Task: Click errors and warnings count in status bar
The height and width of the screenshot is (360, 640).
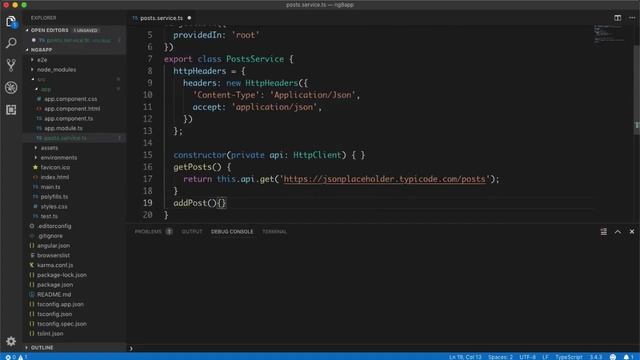Action: 16,357
